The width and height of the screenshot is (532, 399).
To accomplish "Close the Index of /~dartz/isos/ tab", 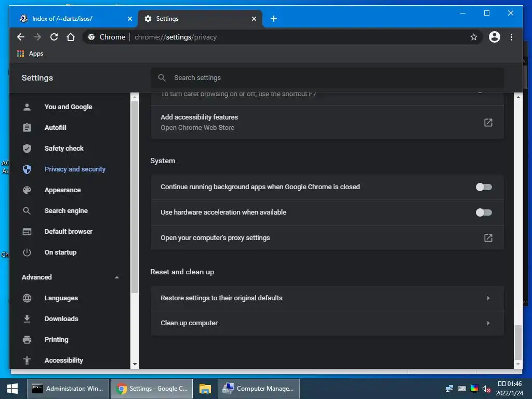I will (129, 19).
